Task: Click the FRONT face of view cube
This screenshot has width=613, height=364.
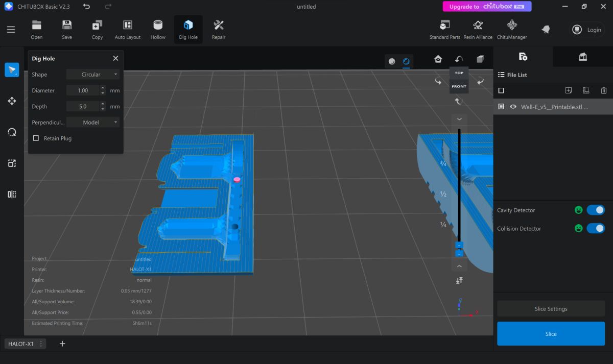Action: tap(459, 86)
